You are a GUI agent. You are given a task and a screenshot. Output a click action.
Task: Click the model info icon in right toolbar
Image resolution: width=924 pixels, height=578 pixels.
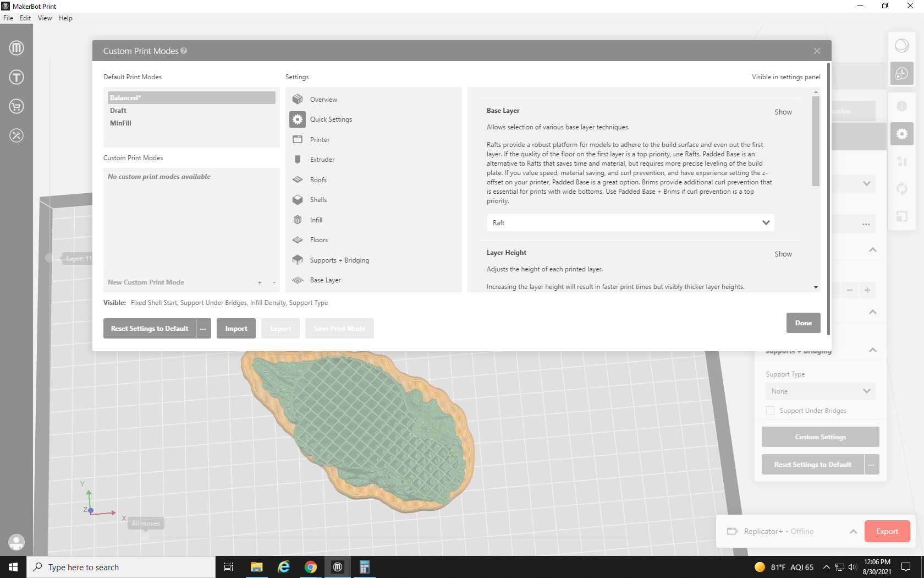tap(902, 106)
